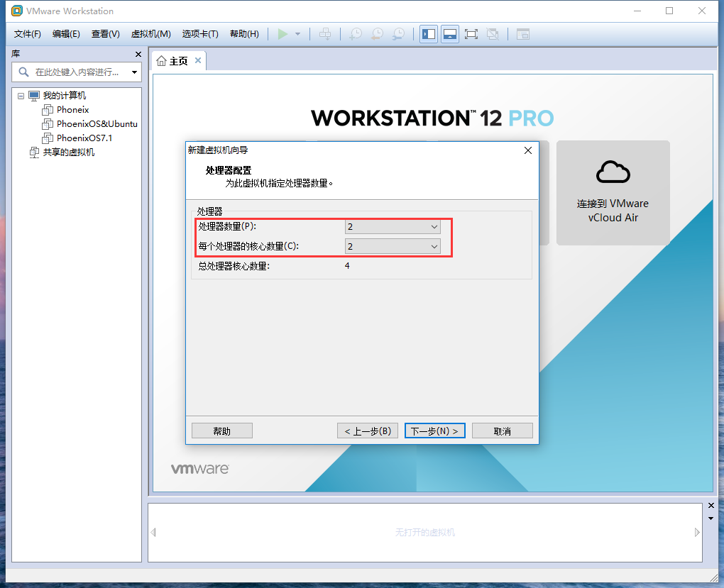
Task: Click the Take Snapshot toolbar icon
Action: point(356,34)
